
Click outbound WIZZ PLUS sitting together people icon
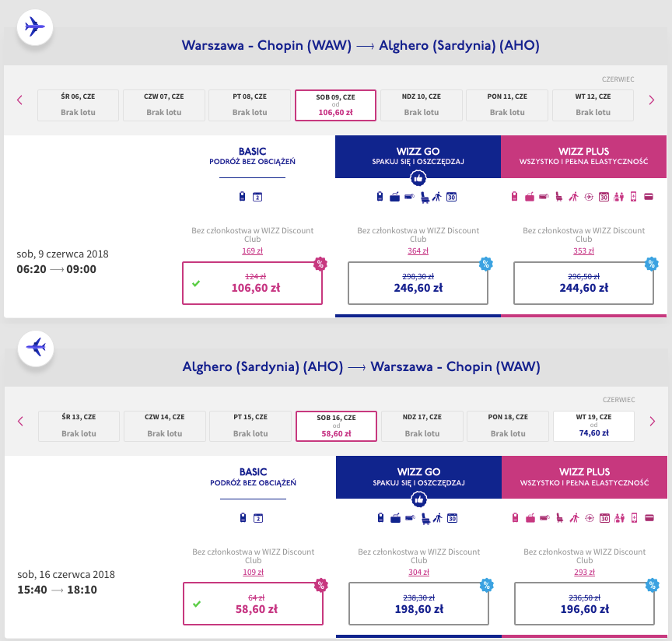click(619, 197)
